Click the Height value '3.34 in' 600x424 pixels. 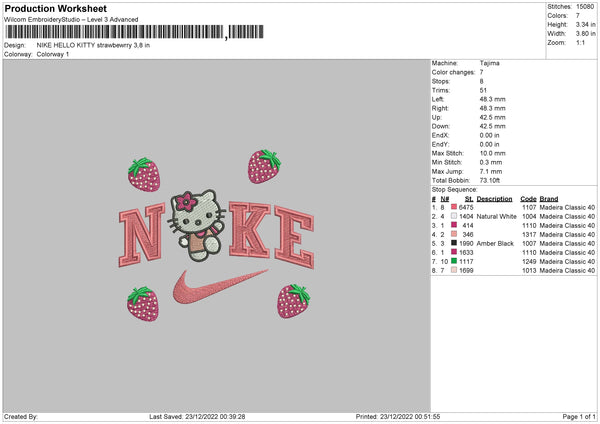(x=585, y=24)
